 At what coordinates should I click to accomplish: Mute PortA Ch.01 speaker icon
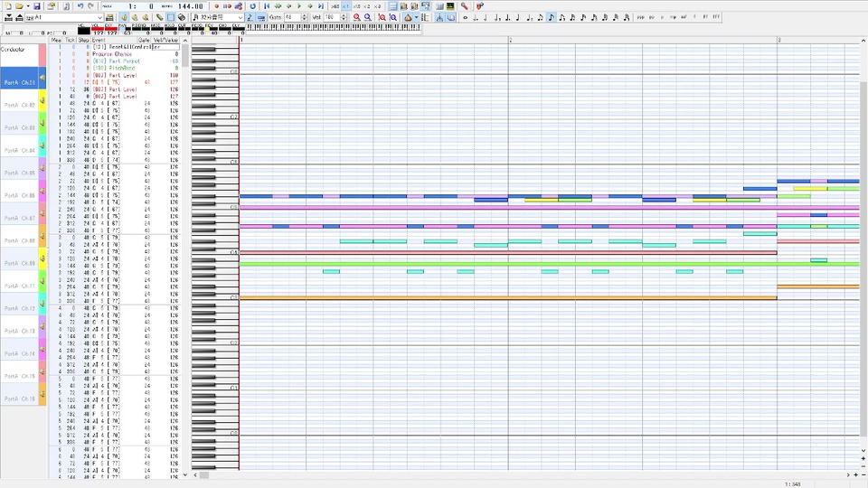tap(42, 78)
